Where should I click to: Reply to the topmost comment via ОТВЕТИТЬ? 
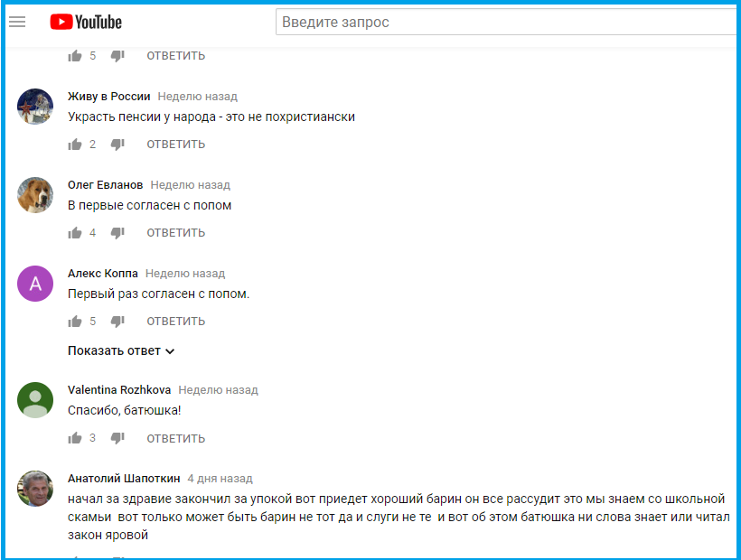coord(176,56)
